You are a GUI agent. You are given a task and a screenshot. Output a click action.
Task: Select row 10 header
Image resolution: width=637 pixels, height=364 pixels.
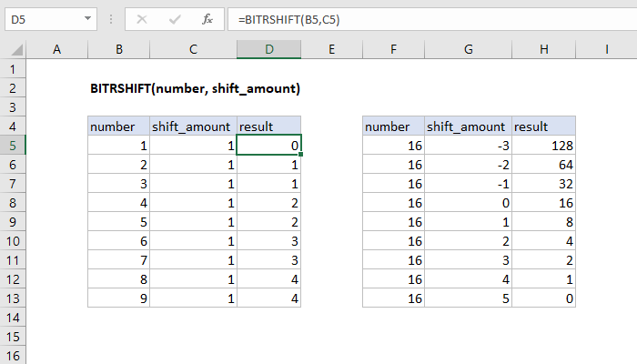click(13, 241)
